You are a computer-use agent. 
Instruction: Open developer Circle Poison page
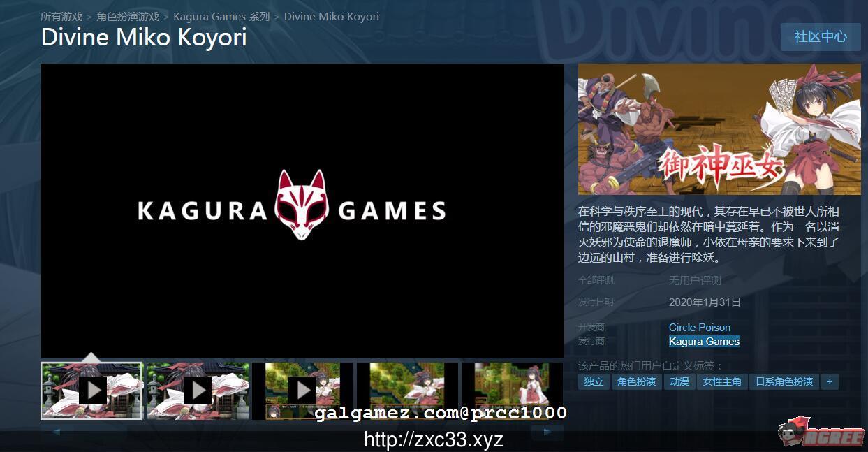click(700, 327)
